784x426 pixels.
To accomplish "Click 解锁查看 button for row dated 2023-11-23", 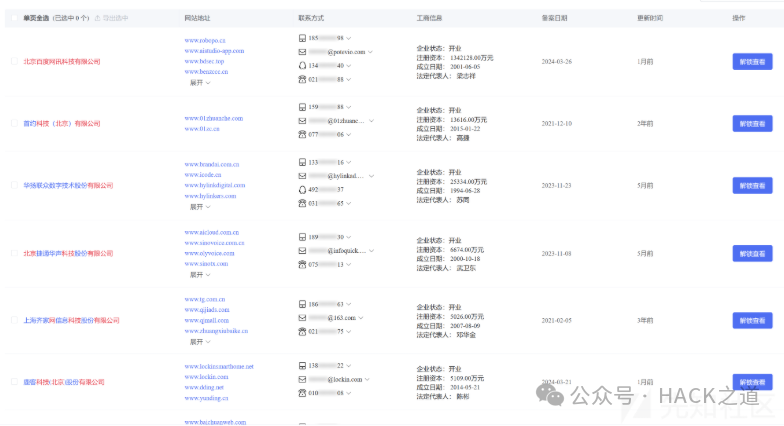I will pos(752,186).
